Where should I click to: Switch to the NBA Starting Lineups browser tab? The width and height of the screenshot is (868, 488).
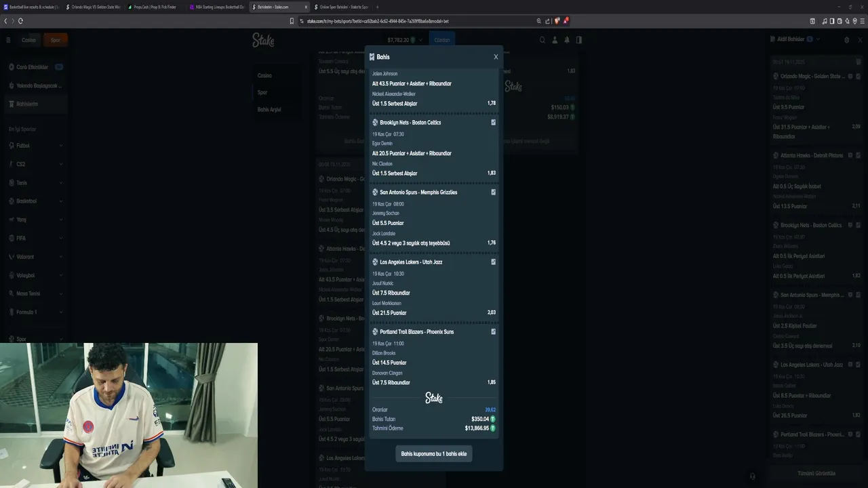tap(217, 7)
